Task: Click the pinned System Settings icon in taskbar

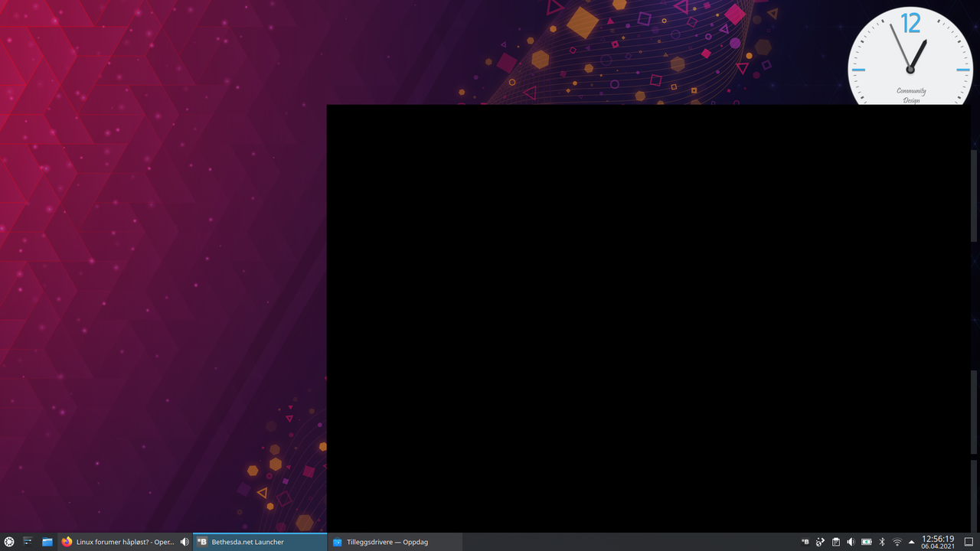Action: pyautogui.click(x=28, y=542)
